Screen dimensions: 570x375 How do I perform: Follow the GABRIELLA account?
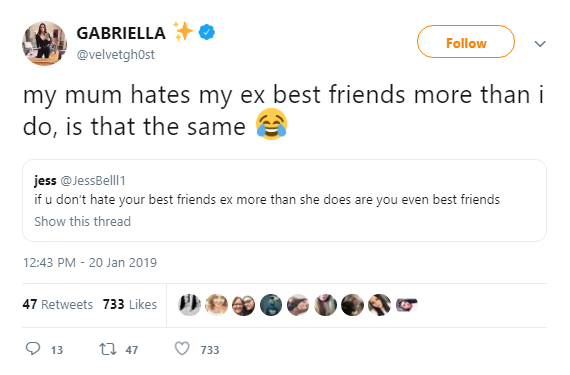tap(466, 42)
